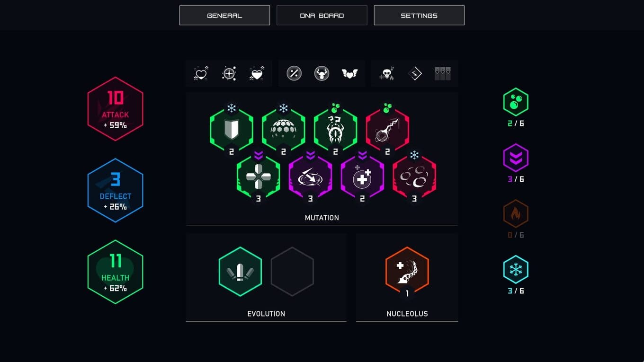Click the green bubbles DNA type icon
Image resolution: width=644 pixels, height=362 pixels.
pyautogui.click(x=516, y=102)
